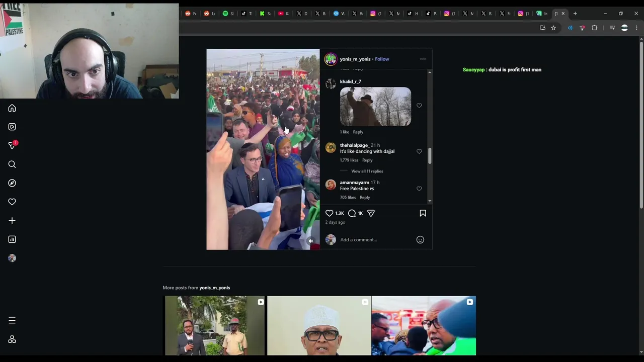Click khalid_r_7's GIF image
The image size is (644, 362).
[375, 107]
